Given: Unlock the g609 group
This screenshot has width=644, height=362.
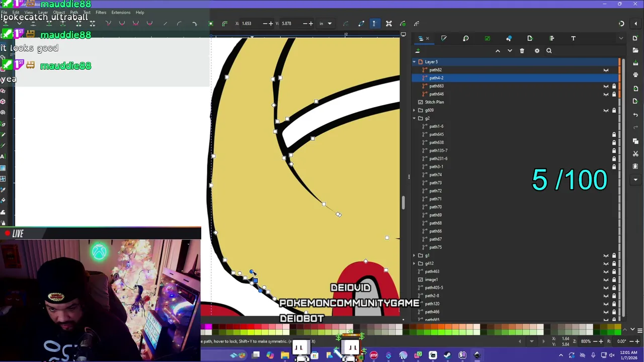Looking at the screenshot, I should (614, 110).
